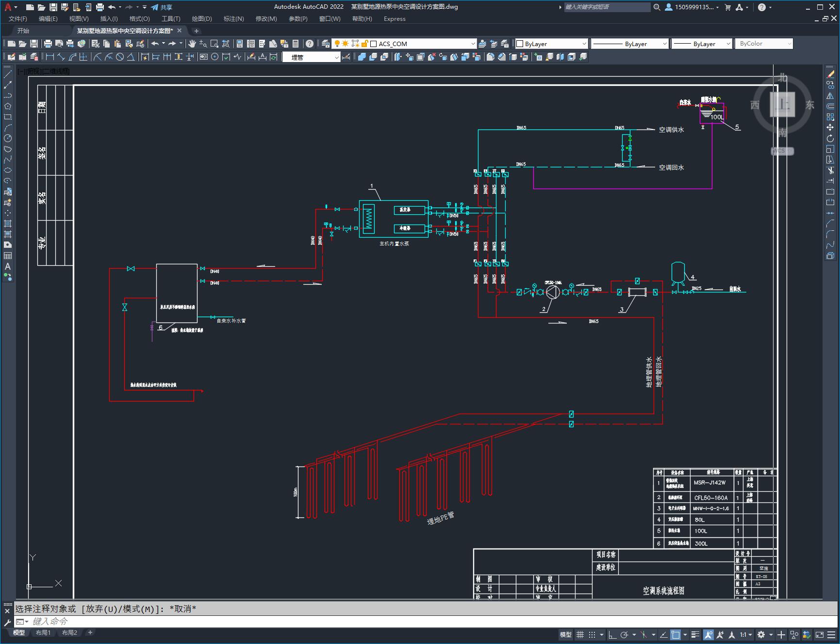Click the Plot printer icon in standard toolbar
Image resolution: width=840 pixels, height=644 pixels.
[x=48, y=44]
